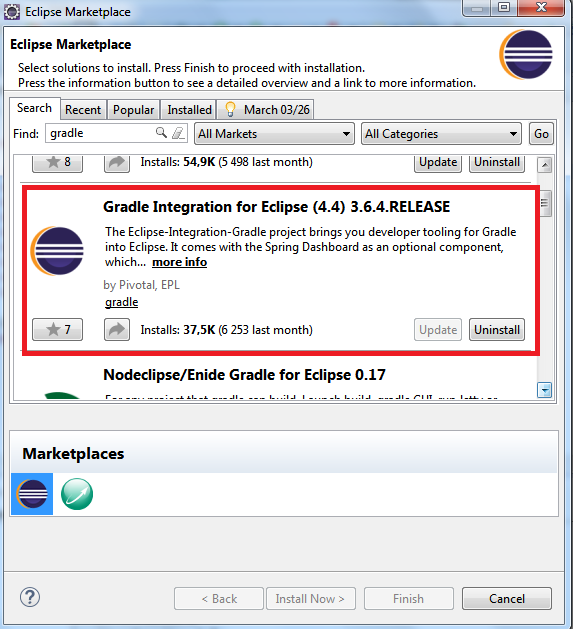573x629 pixels.
Task: Click the results list scroll down arrow
Action: click(545, 390)
